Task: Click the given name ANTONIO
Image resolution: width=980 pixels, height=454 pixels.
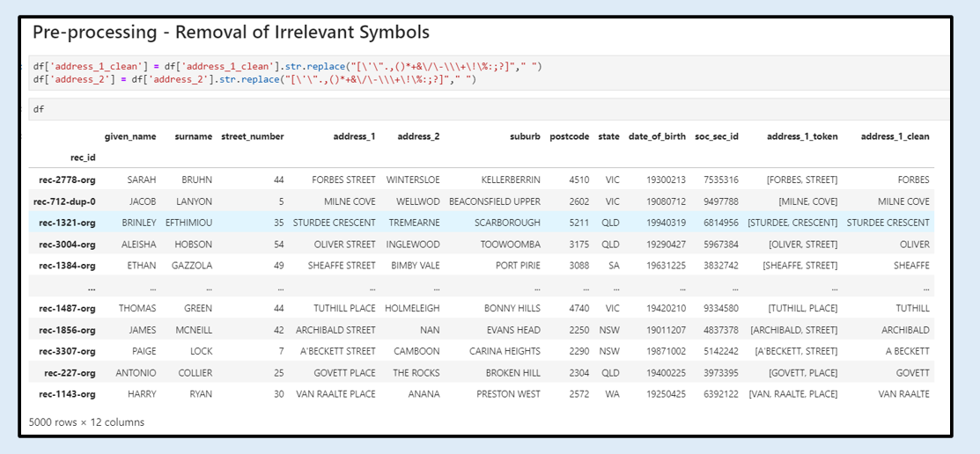Action: point(136,373)
